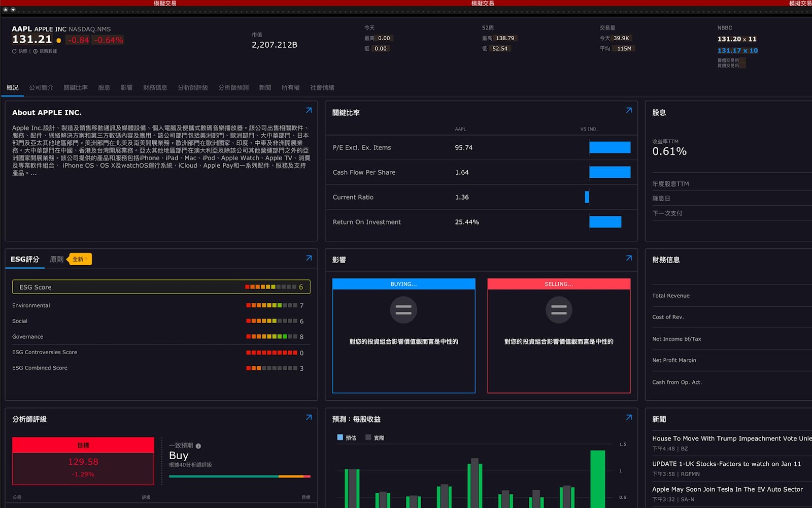Switch to the 分析師評級 tab
The image size is (812, 508).
click(193, 87)
